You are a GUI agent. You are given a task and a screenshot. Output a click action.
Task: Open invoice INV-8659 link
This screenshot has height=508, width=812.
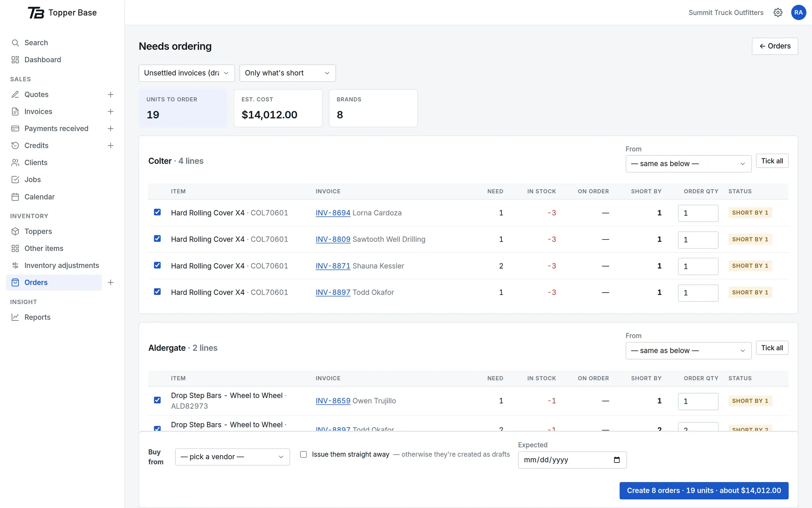coord(333,401)
